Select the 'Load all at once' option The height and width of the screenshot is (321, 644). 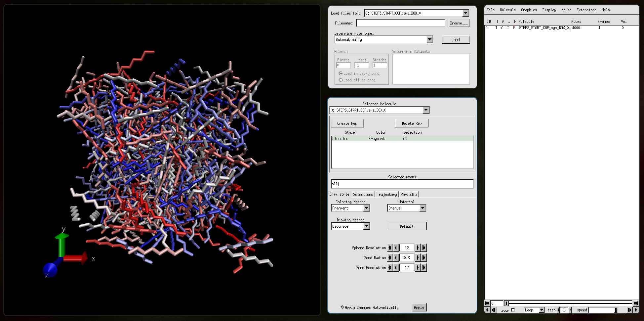coord(341,80)
